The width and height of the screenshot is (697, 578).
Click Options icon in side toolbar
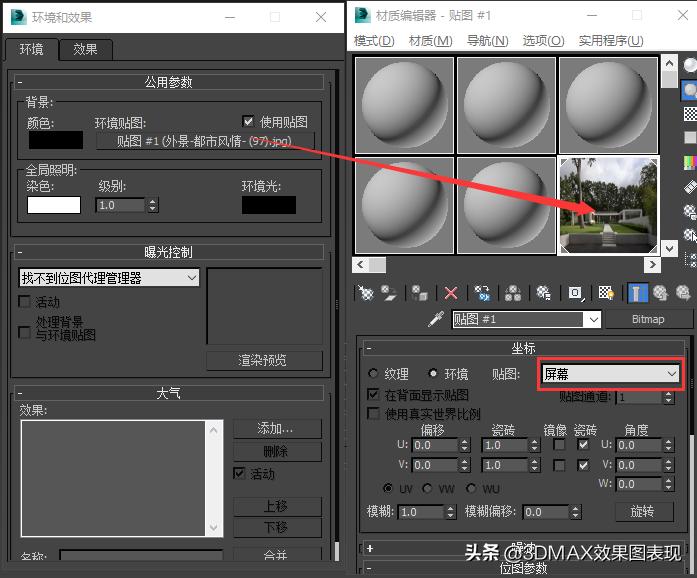click(689, 211)
